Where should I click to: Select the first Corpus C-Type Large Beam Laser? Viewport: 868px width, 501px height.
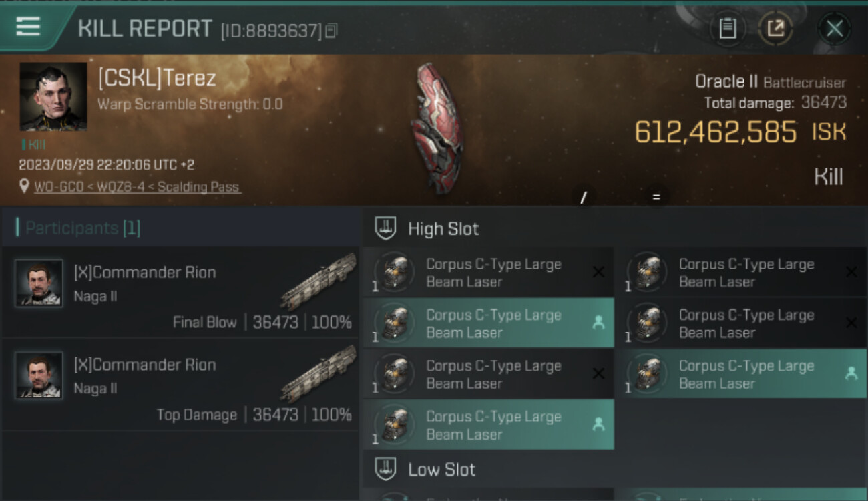tap(488, 273)
